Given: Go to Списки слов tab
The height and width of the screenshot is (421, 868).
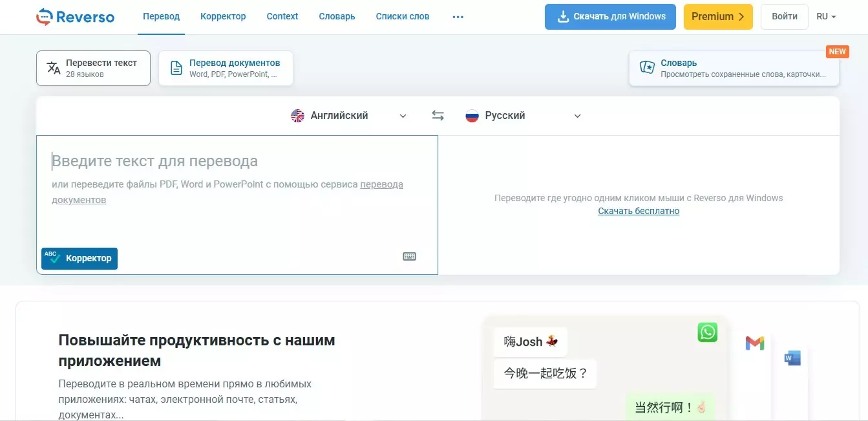Looking at the screenshot, I should [x=402, y=17].
